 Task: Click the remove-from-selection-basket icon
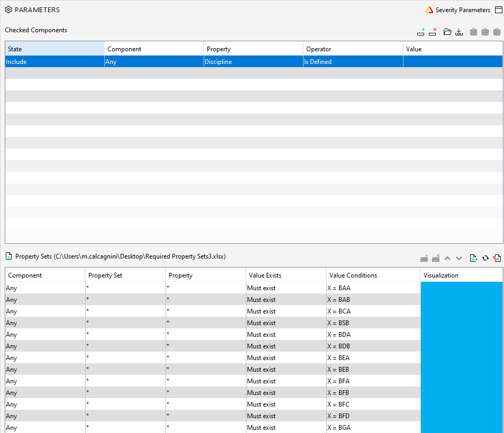[x=485, y=32]
